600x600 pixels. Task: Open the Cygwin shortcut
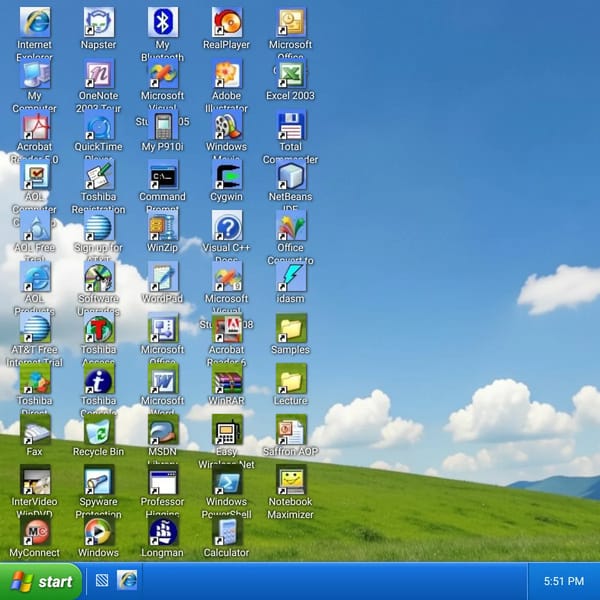227,175
